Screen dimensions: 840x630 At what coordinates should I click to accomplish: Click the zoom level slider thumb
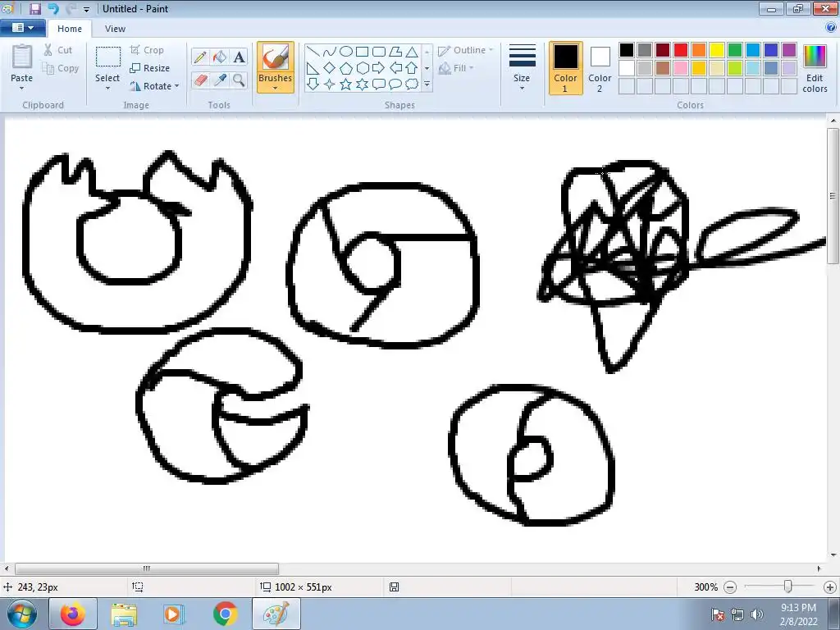[787, 587]
